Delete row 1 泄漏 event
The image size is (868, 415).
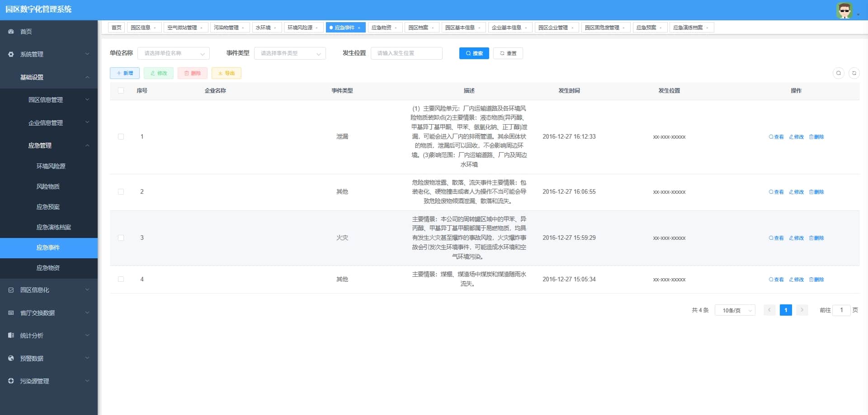tap(816, 137)
